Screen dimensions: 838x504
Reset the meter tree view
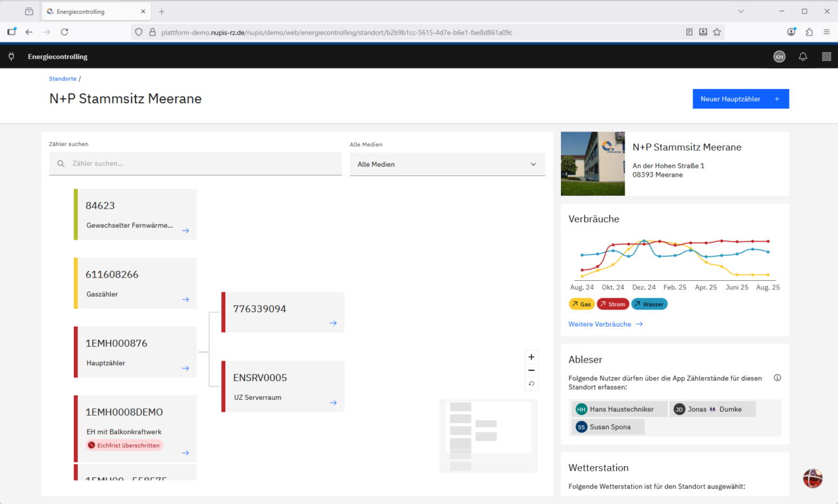point(532,384)
